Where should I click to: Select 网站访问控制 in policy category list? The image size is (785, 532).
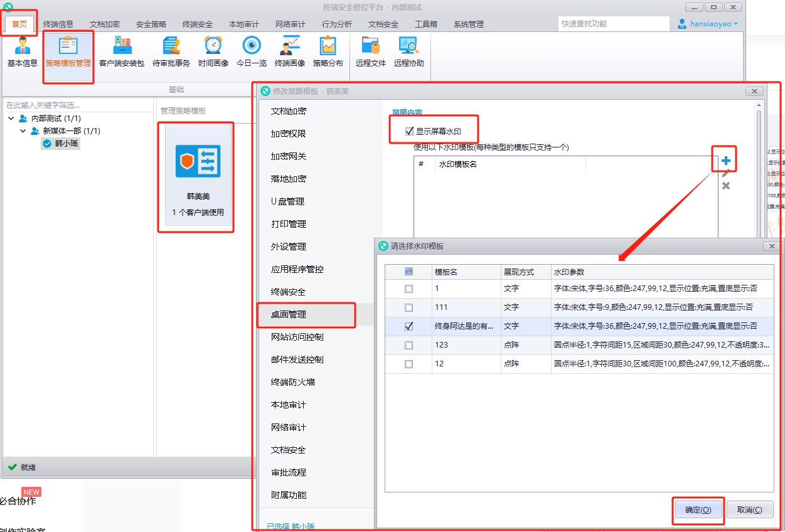point(297,337)
